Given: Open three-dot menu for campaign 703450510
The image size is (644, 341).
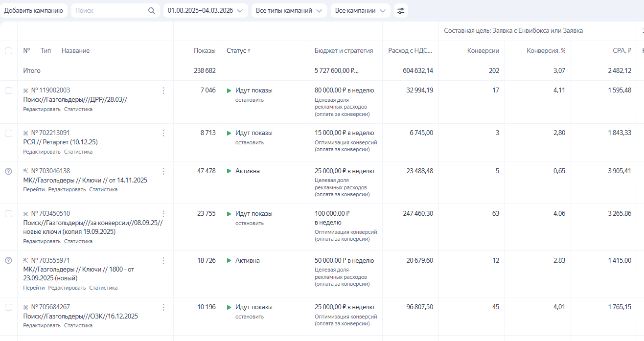Looking at the screenshot, I should pos(163,214).
